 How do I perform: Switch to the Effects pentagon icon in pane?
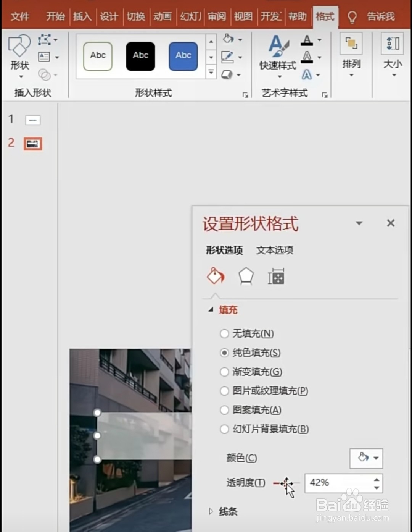tap(245, 276)
